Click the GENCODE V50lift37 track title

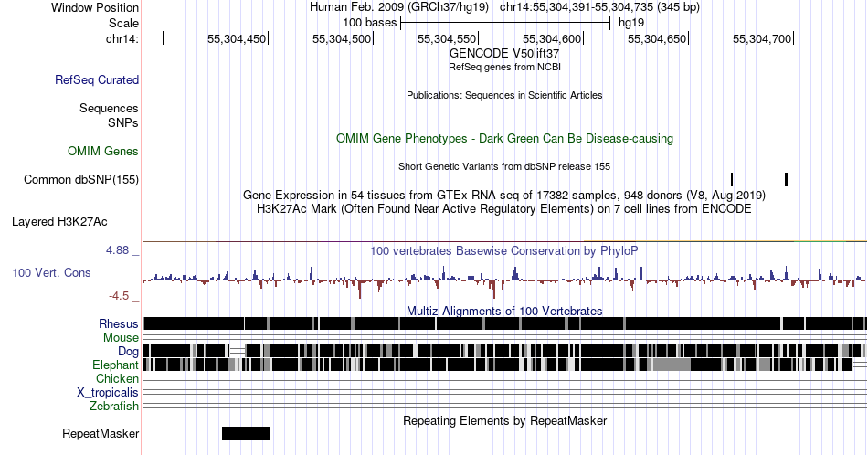coord(504,53)
